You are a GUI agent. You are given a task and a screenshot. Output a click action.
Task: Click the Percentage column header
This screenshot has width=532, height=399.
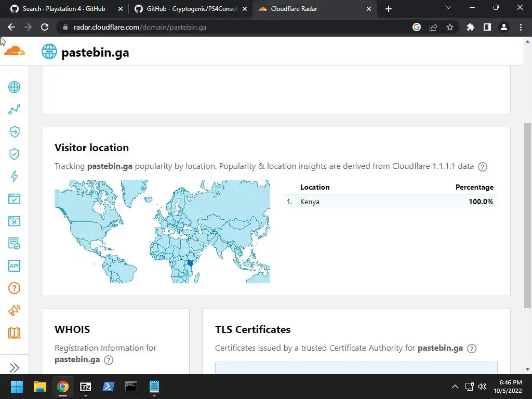tap(474, 187)
